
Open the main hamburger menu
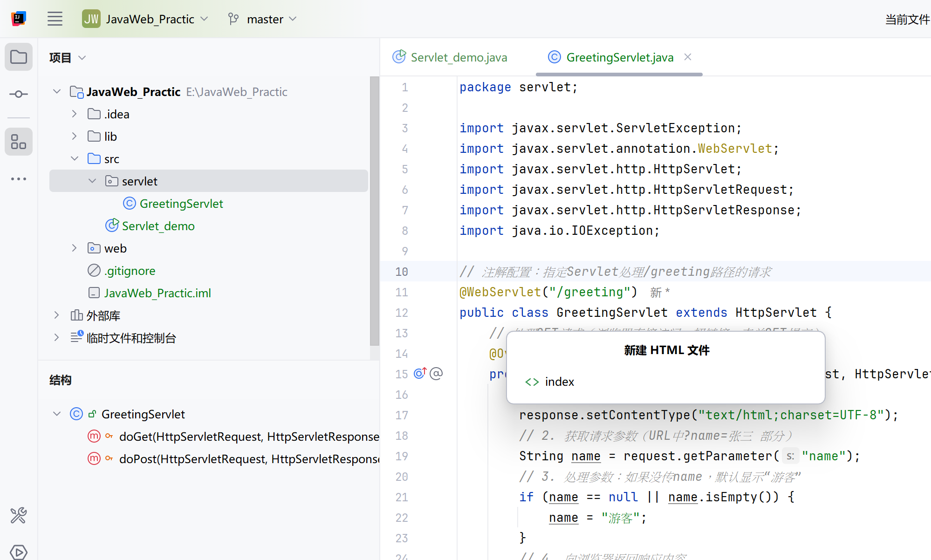(x=55, y=19)
